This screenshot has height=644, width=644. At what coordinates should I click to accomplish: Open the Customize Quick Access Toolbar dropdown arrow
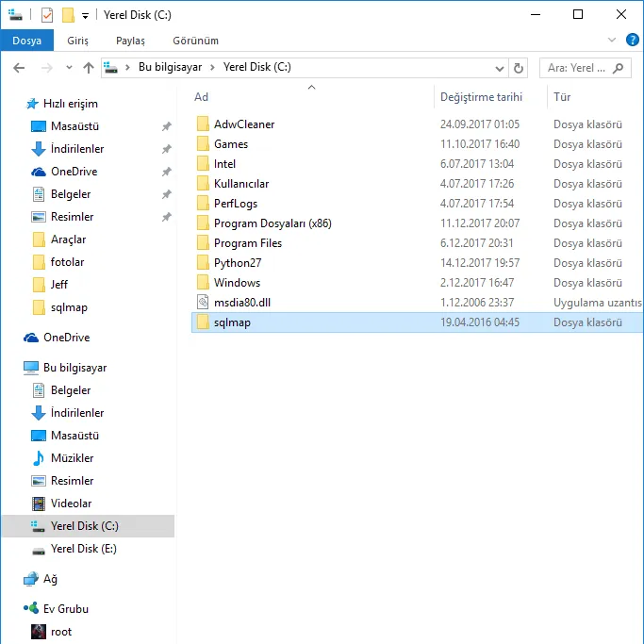click(85, 16)
